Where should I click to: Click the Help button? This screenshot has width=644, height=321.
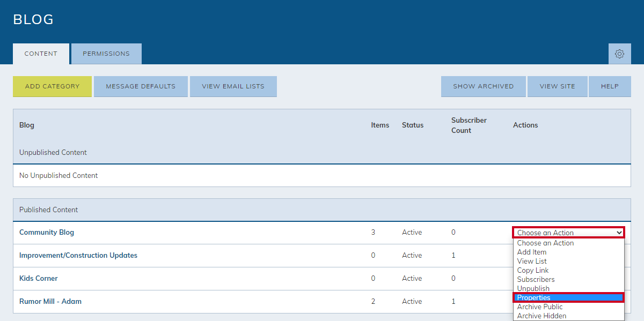coord(610,86)
